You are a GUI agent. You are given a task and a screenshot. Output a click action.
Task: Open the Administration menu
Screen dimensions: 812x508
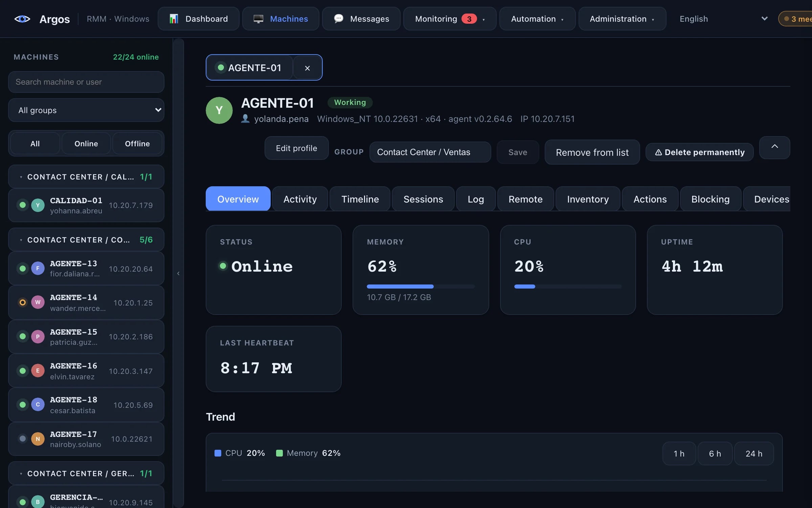pos(622,19)
